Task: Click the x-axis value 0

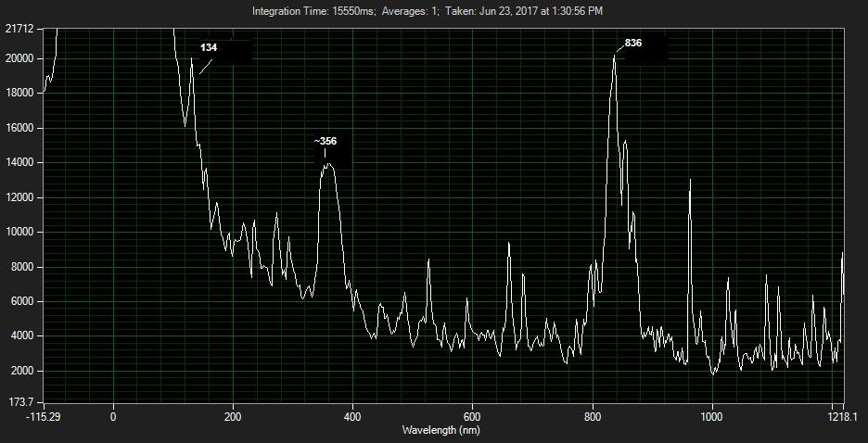Action: coord(113,415)
